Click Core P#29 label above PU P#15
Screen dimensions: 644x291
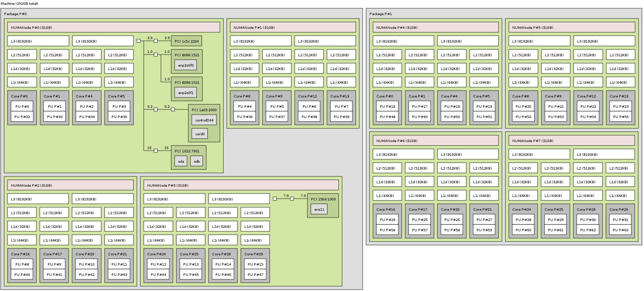click(254, 254)
